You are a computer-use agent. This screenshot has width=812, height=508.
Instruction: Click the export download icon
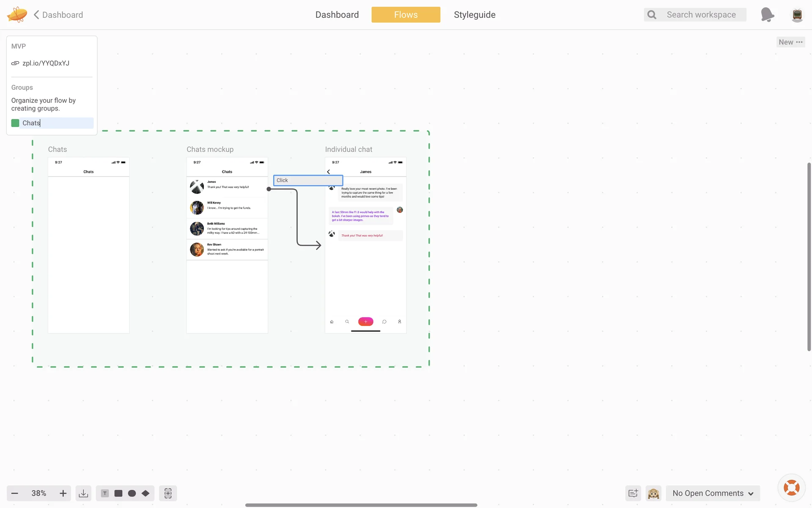83,493
